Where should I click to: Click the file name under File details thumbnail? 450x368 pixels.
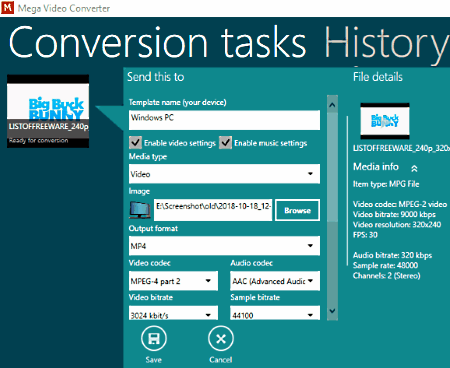[x=401, y=148]
